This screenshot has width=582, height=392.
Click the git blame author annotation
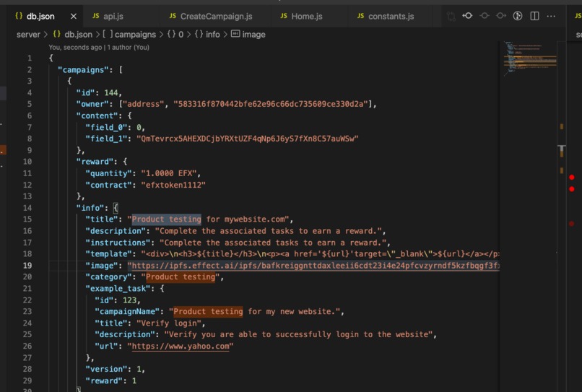(99, 48)
